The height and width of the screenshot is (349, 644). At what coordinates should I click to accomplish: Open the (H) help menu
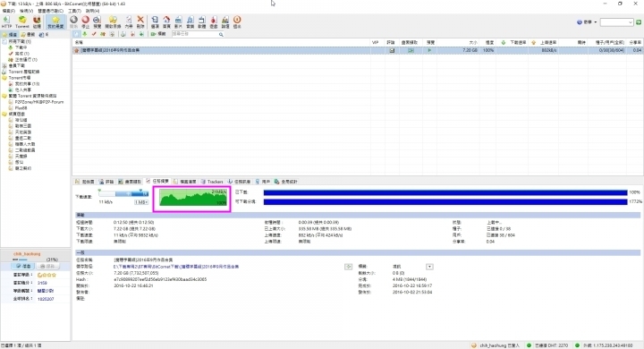pyautogui.click(x=92, y=11)
